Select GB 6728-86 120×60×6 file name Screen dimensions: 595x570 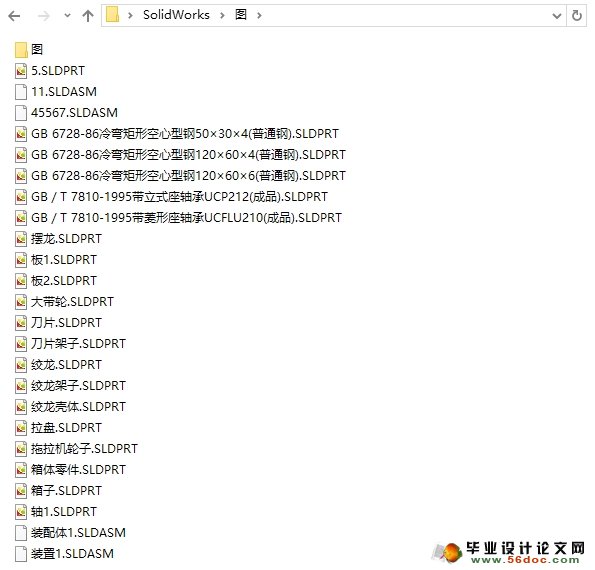click(189, 176)
